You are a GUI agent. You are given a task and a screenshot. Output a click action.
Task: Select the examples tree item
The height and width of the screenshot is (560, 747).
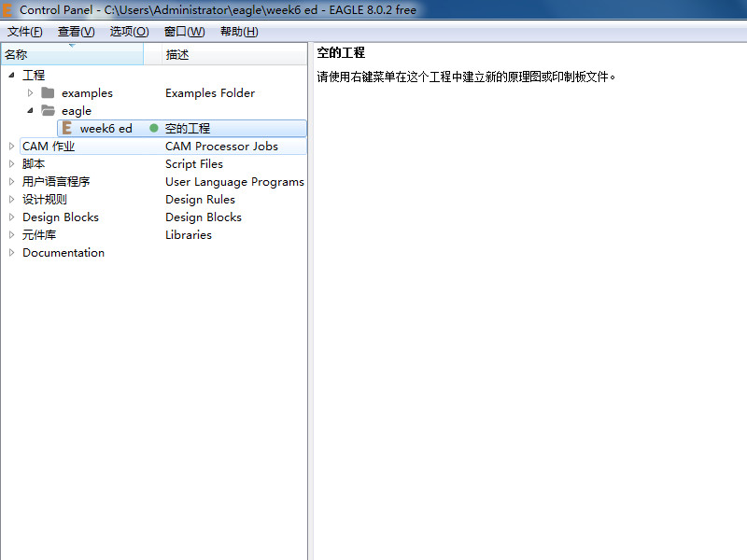[87, 92]
